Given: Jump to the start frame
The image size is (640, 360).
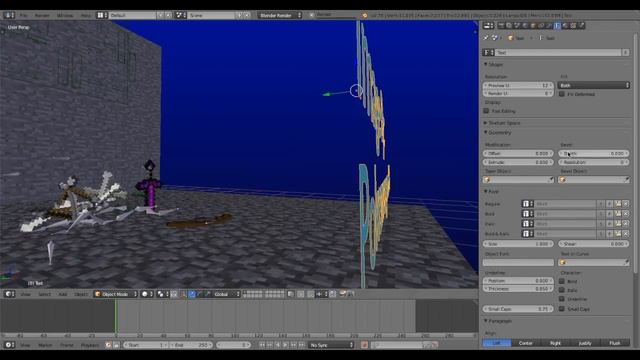Looking at the screenshot, I should pyautogui.click(x=262, y=345).
